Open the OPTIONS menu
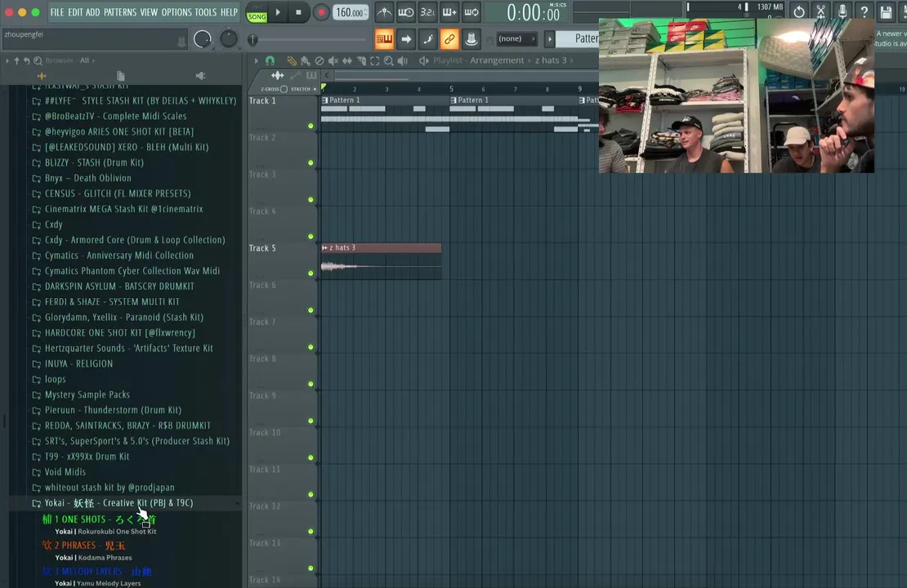 point(176,11)
